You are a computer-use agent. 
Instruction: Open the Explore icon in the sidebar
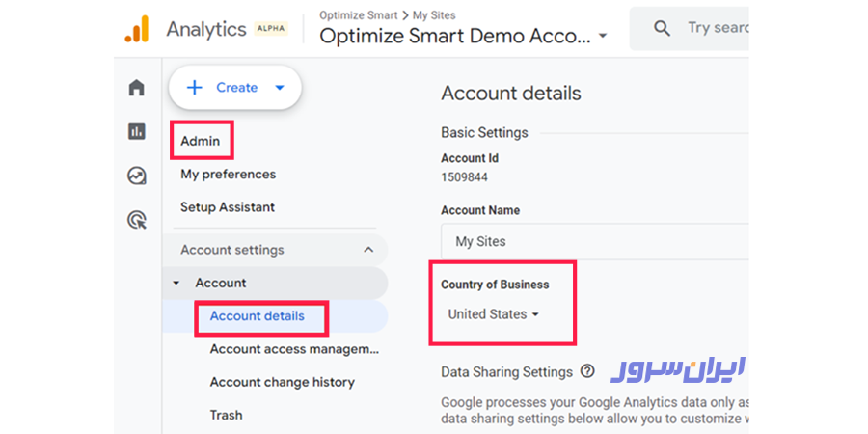click(136, 176)
